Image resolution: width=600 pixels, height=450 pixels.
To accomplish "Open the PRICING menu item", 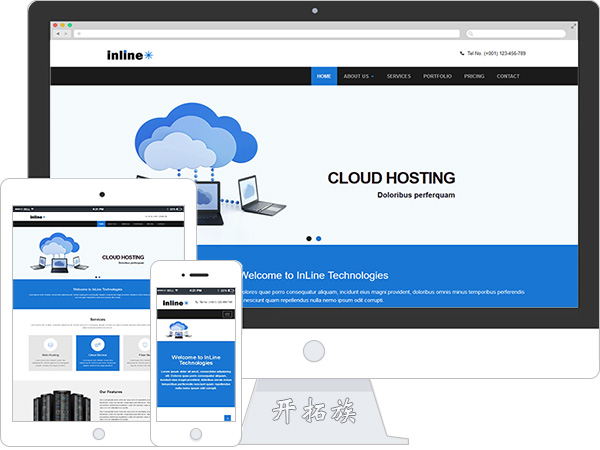I will point(474,76).
